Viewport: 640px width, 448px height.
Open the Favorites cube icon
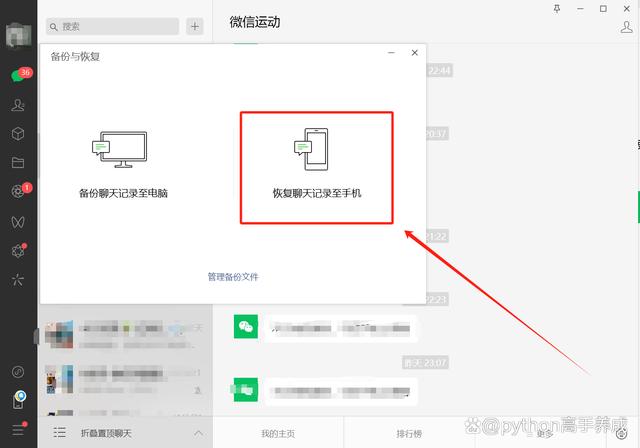pyautogui.click(x=18, y=134)
